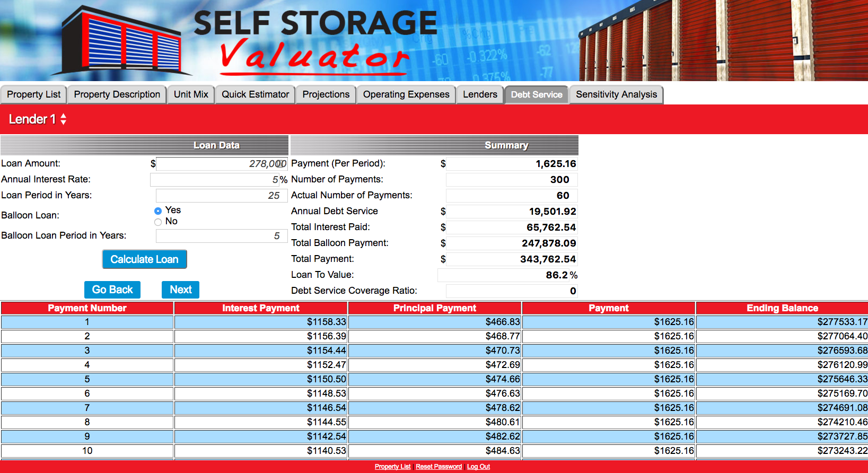Click the Total Balloon Payment value 247,878.09

(512, 243)
